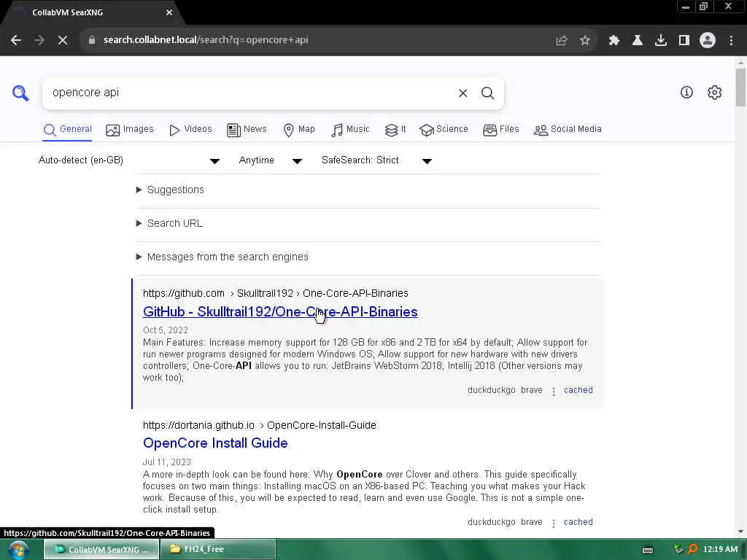Close the CollabVM SearXNG tab
This screenshot has height=560, width=747.
pyautogui.click(x=169, y=13)
